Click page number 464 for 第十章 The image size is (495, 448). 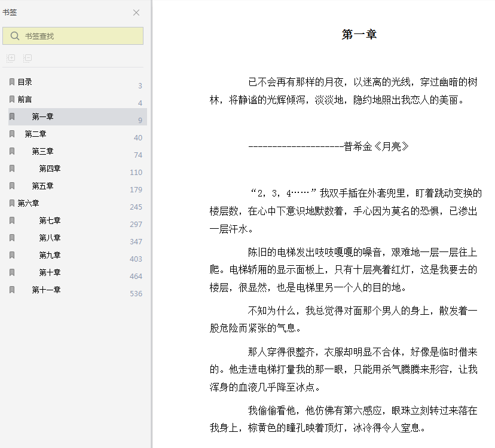point(136,277)
